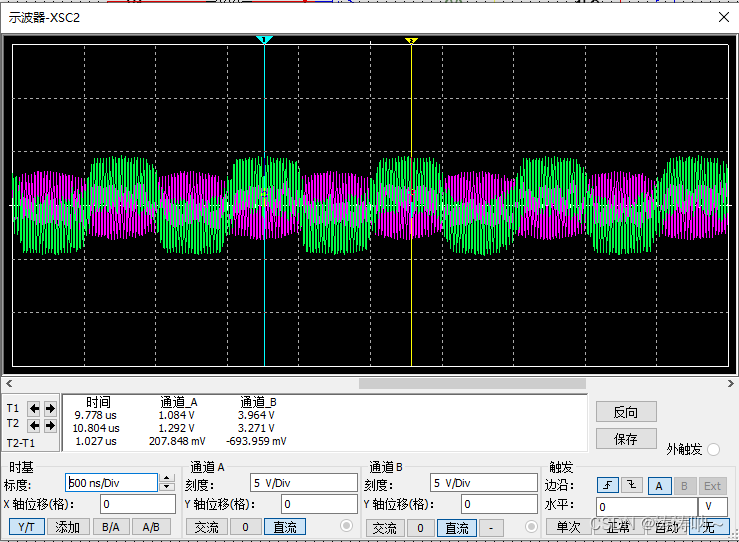The width and height of the screenshot is (739, 542).
Task: Click channel B T1 value 3.964 V
Action: tap(256, 415)
